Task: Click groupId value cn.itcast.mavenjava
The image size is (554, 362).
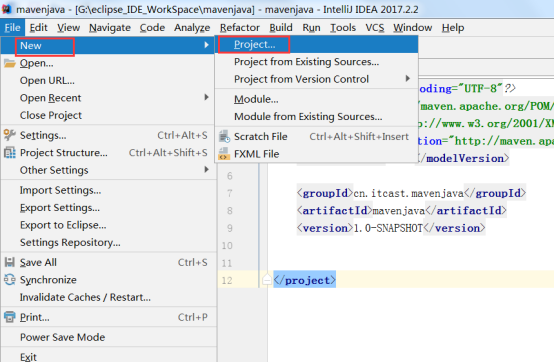Action: pos(408,193)
